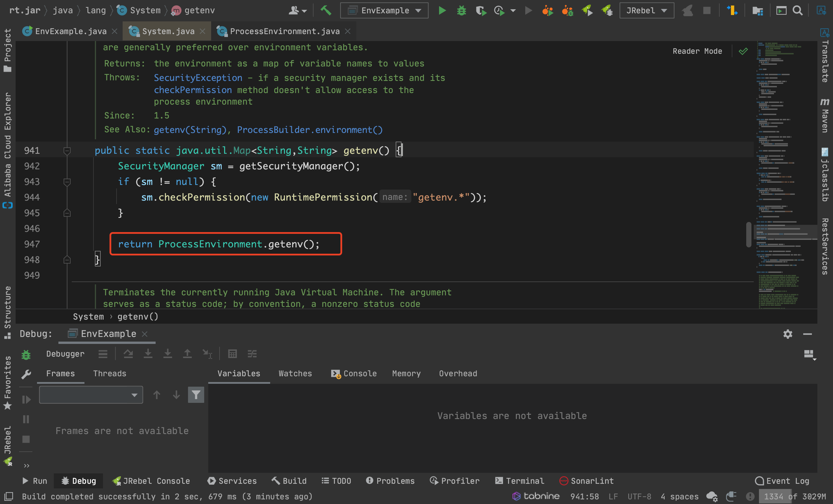Toggle the frames filter funnel button

pos(196,394)
